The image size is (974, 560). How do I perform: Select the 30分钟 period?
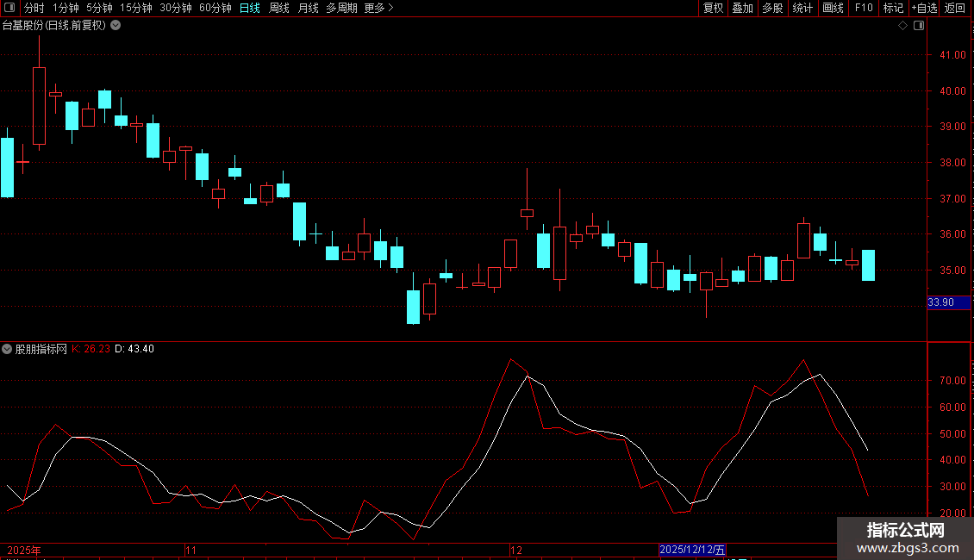pyautogui.click(x=176, y=8)
